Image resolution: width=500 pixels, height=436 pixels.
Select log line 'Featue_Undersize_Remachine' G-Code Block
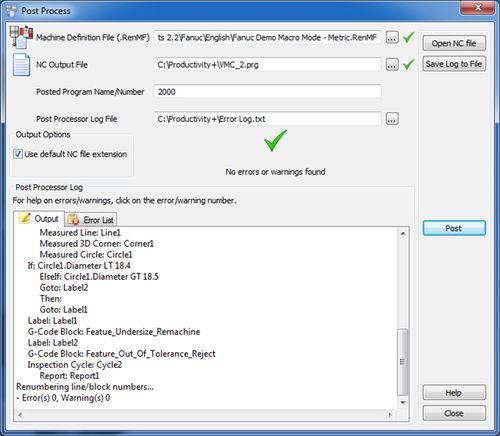pos(114,332)
